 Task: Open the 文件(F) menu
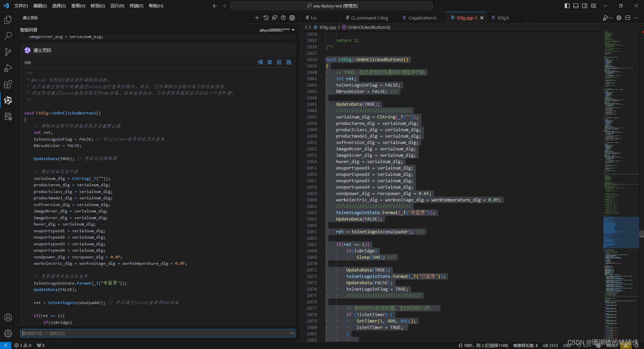[x=21, y=6]
